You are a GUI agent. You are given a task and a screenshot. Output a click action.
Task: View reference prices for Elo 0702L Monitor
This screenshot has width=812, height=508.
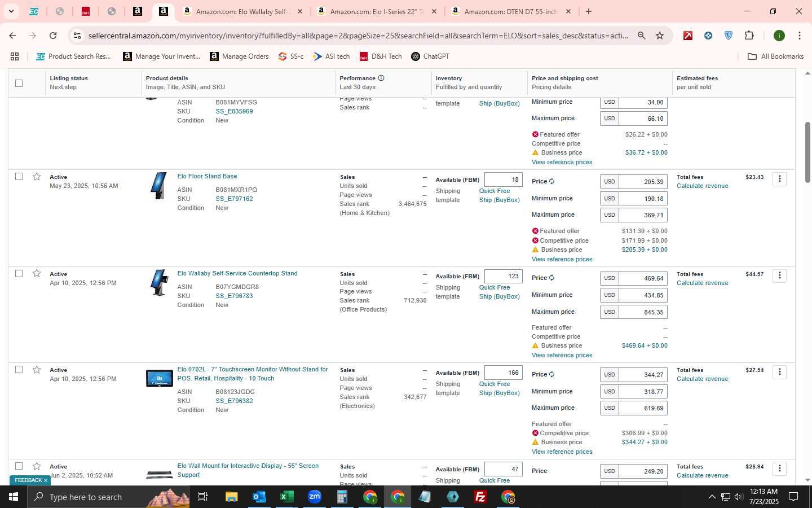(562, 452)
